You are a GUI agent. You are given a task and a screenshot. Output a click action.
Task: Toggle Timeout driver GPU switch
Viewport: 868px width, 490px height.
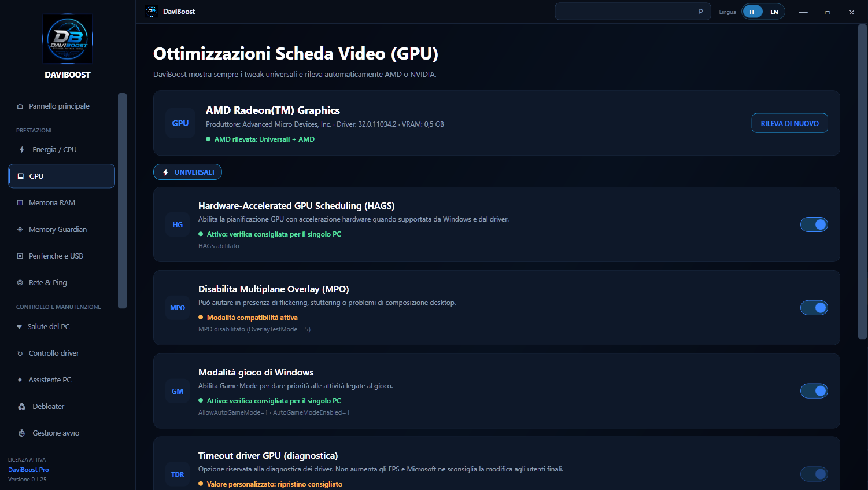814,474
